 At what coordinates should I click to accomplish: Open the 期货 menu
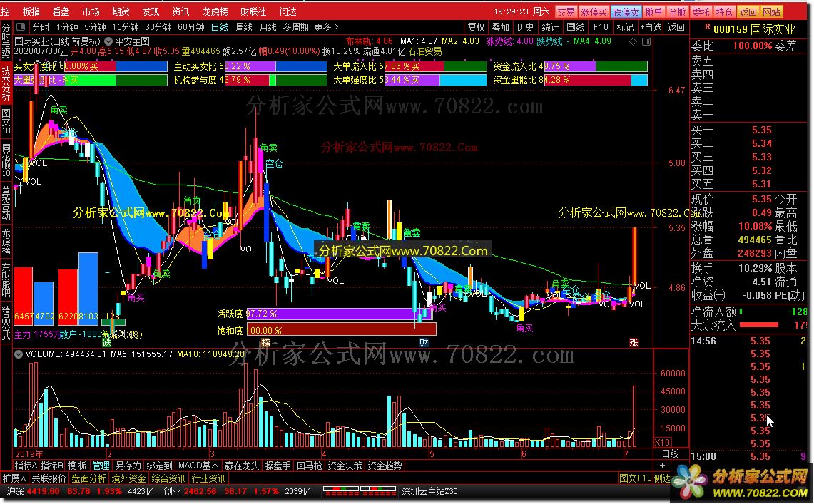121,11
